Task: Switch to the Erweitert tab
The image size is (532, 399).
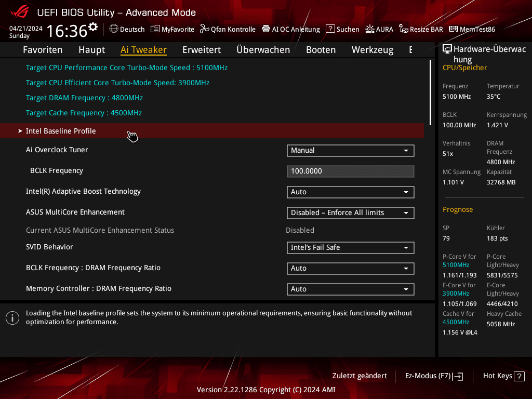Action: (202, 50)
